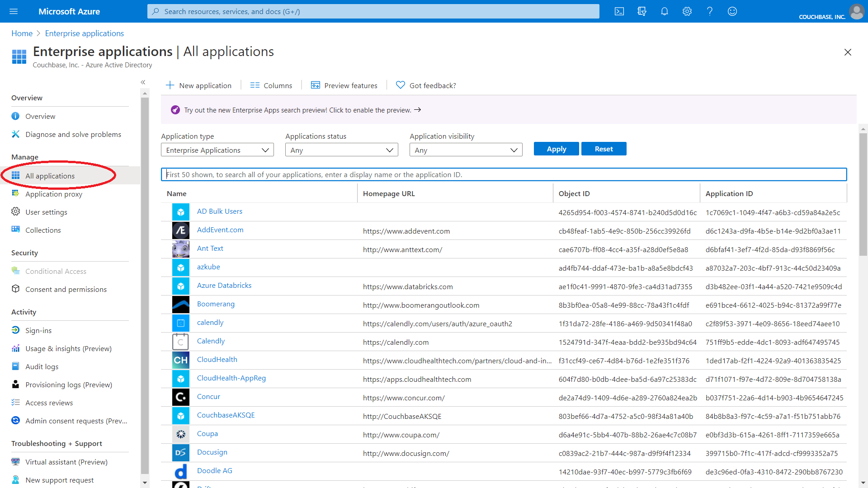The height and width of the screenshot is (488, 868).
Task: Open the Application type dropdown
Action: (x=217, y=150)
